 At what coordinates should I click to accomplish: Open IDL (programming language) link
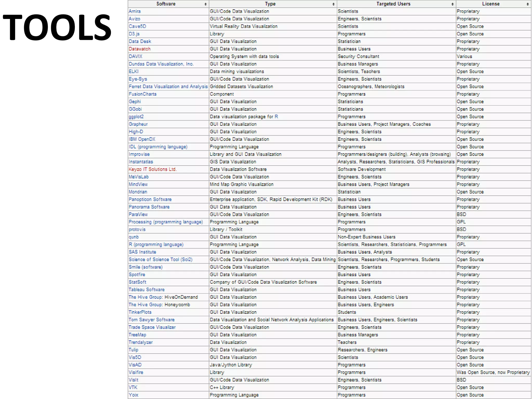(x=158, y=147)
